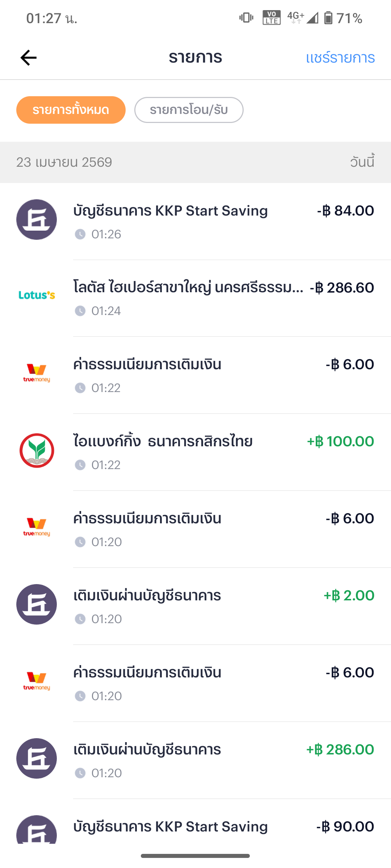
Task: Tap the แชร์รายการ share link
Action: [340, 58]
